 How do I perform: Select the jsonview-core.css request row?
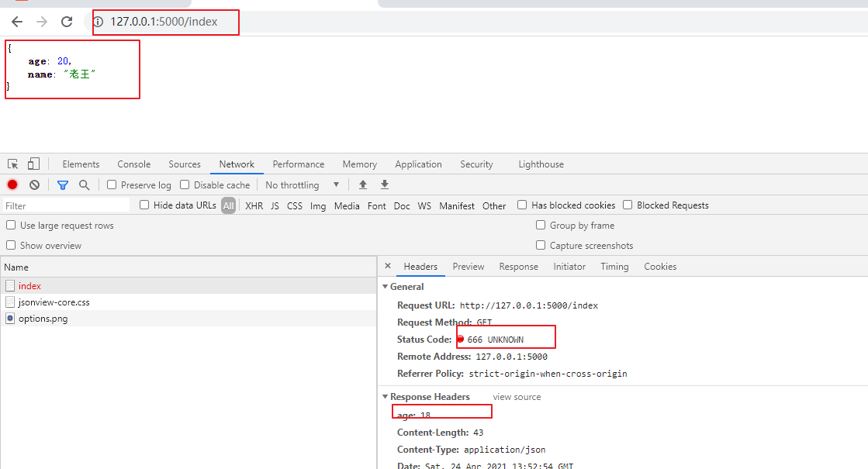click(188, 302)
